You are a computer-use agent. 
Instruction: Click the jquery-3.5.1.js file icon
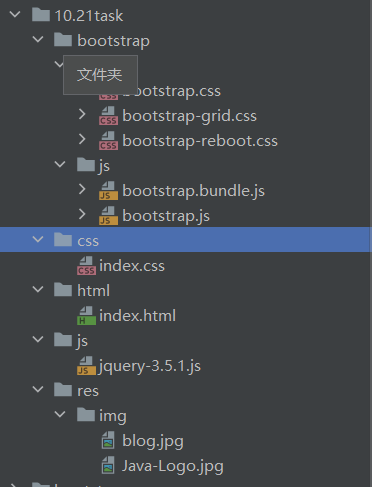pos(86,366)
